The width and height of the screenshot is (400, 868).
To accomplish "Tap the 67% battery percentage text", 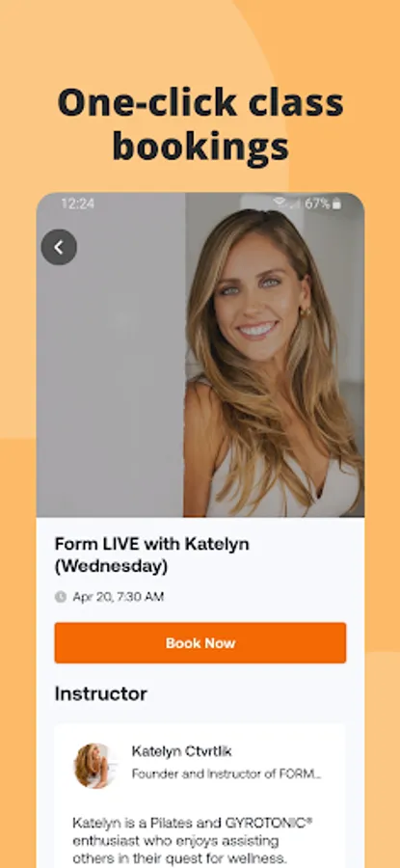I will (x=317, y=203).
